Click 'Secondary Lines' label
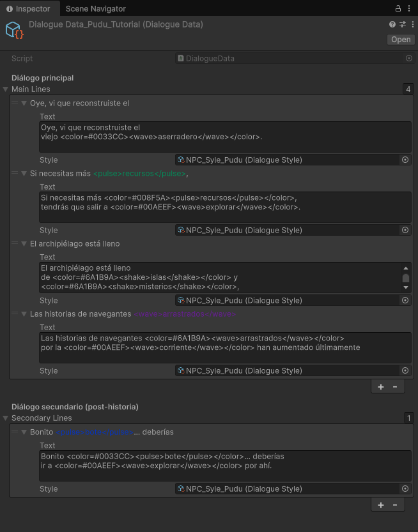418x532 pixels. [42, 418]
